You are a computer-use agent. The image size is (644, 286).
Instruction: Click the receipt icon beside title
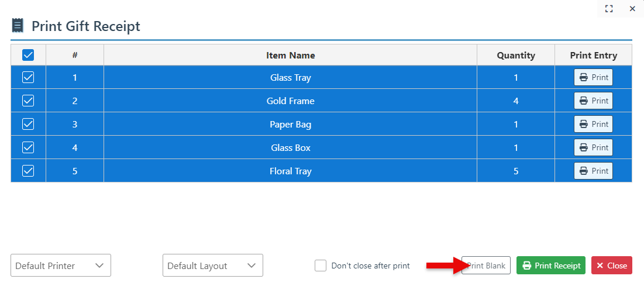click(x=18, y=26)
